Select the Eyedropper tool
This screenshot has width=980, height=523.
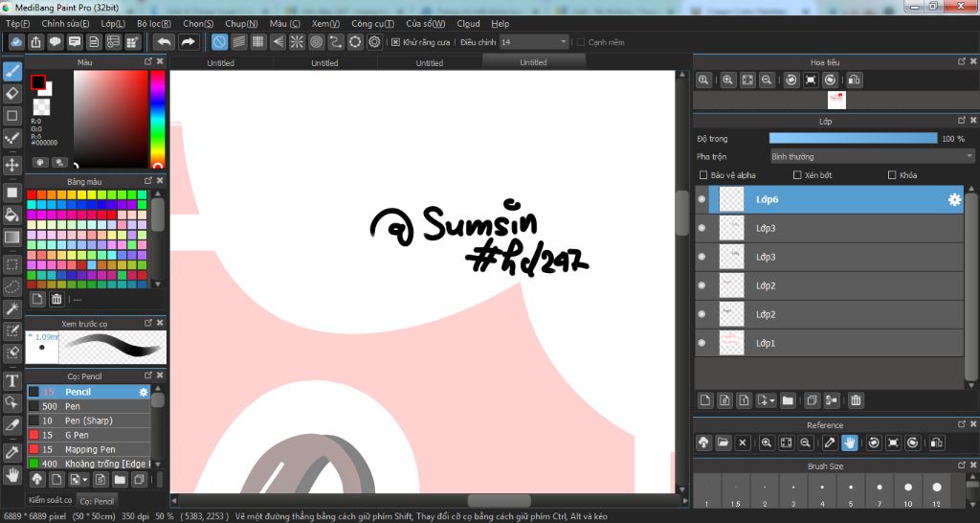[x=11, y=452]
